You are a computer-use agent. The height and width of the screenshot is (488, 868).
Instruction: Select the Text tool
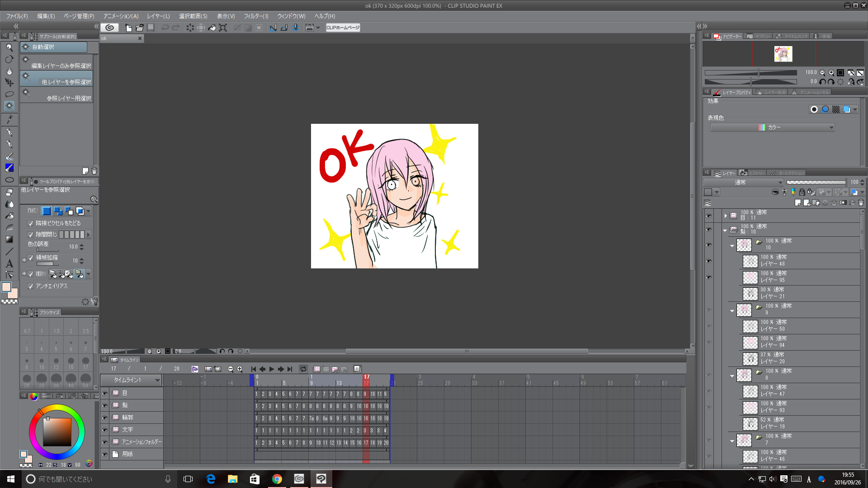(9, 263)
